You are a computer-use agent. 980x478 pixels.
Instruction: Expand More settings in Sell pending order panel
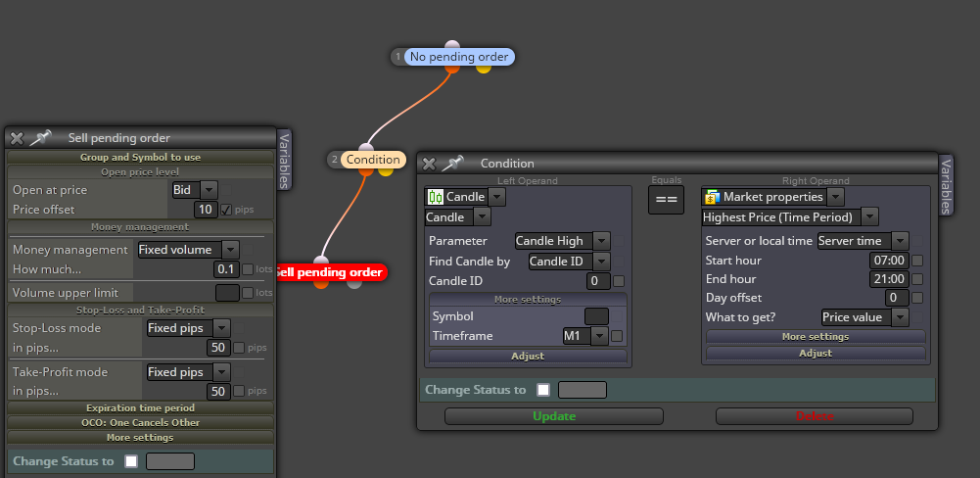[x=141, y=437]
